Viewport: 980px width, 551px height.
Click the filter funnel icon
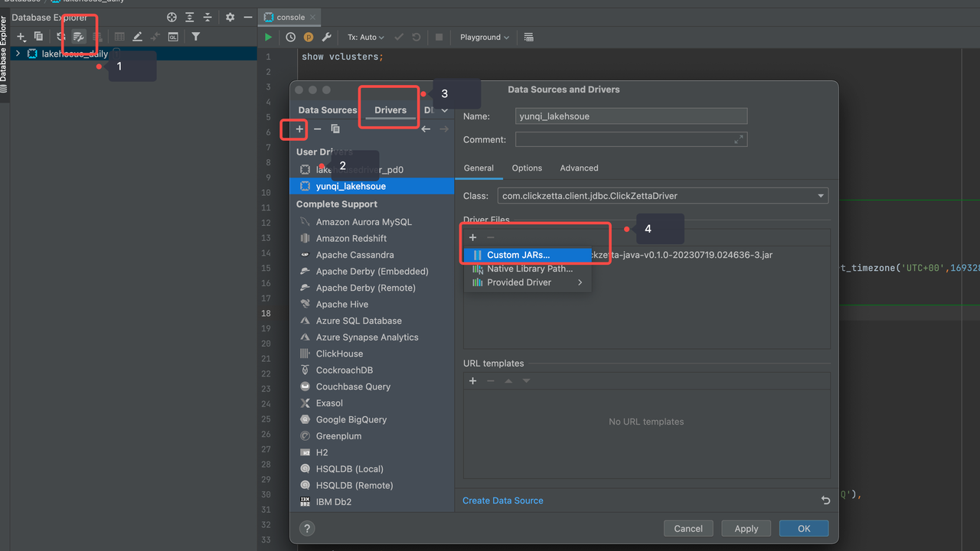(196, 37)
